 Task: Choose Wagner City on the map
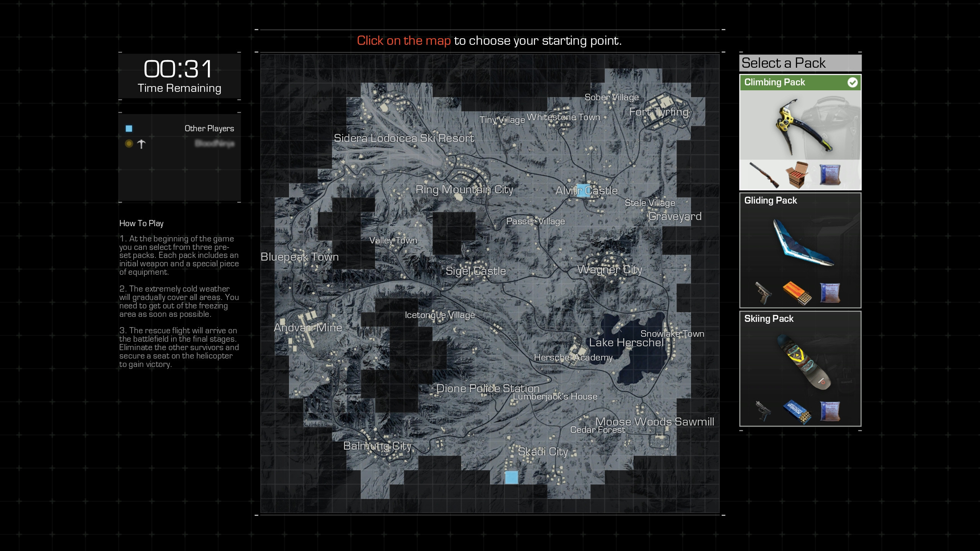[x=610, y=270]
